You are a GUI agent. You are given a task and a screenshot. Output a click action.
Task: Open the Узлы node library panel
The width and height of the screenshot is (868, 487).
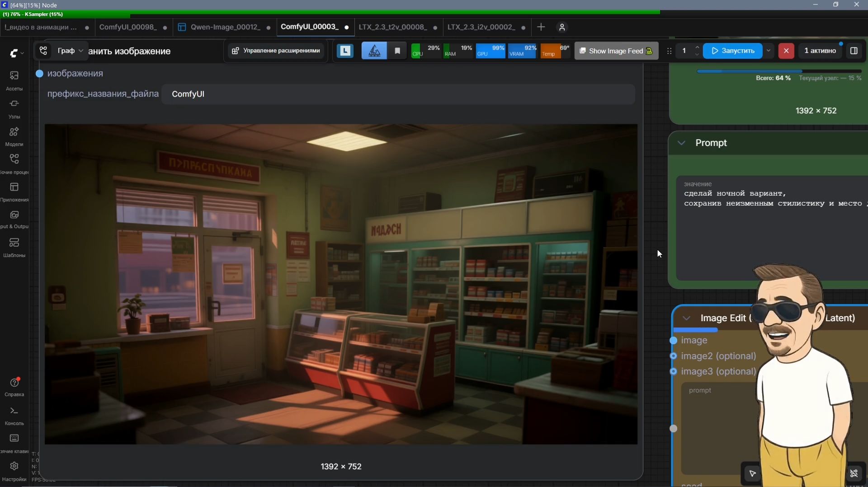coord(14,108)
